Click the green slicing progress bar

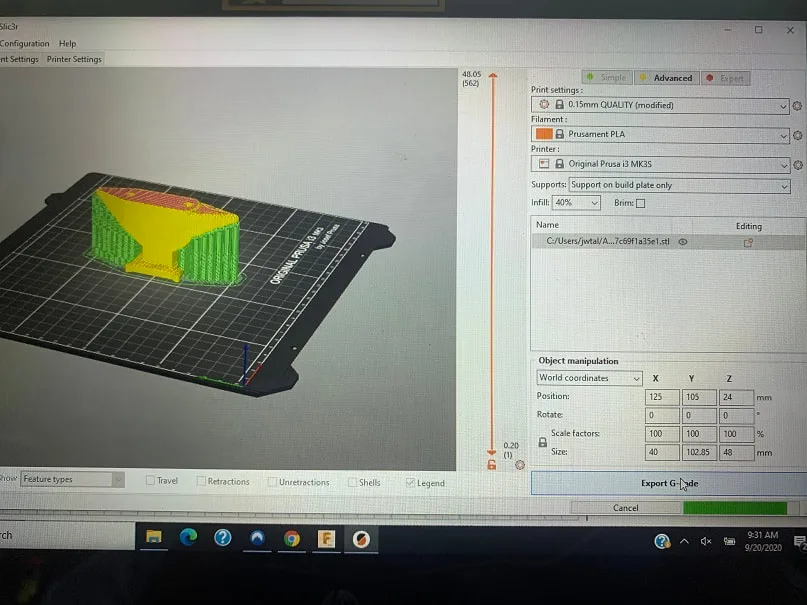point(735,508)
